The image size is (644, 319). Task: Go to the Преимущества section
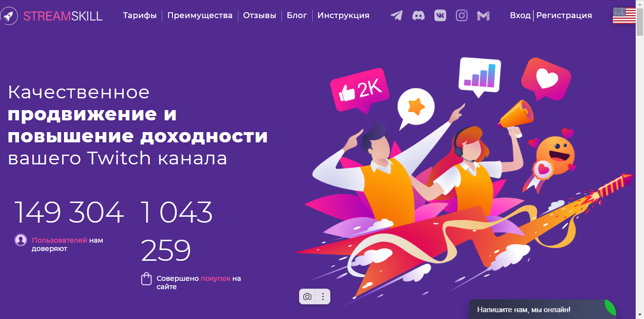[200, 16]
